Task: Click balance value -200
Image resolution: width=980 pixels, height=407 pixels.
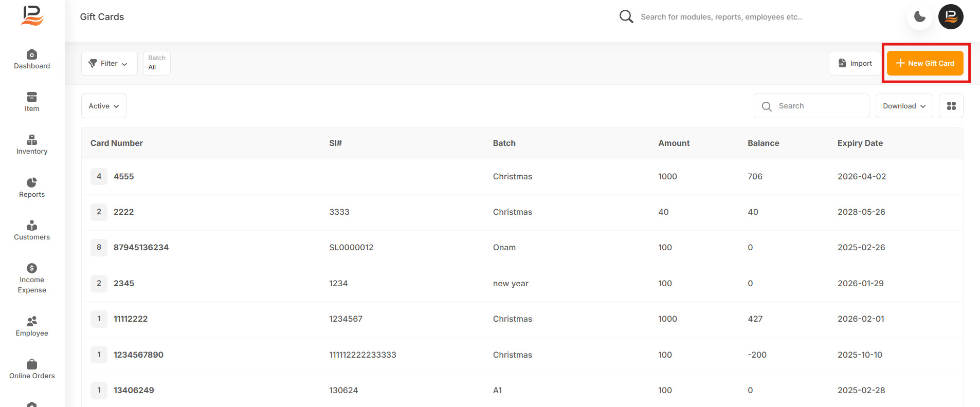Action: click(757, 355)
